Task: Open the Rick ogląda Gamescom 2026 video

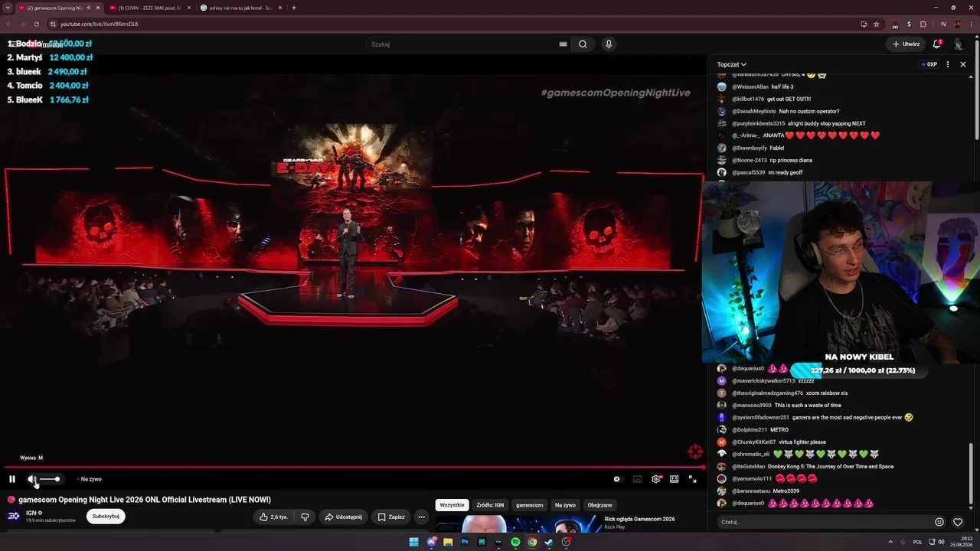Action: (639, 519)
